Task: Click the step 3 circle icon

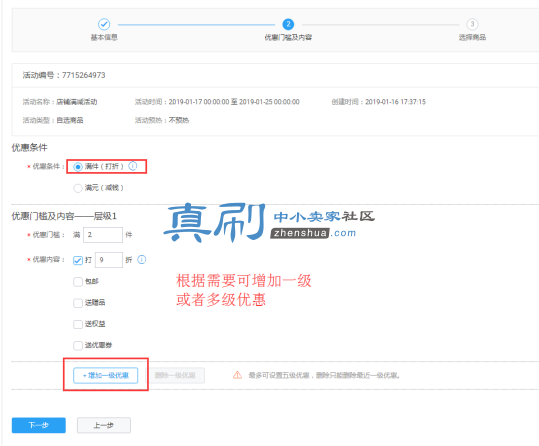Action: point(472,24)
